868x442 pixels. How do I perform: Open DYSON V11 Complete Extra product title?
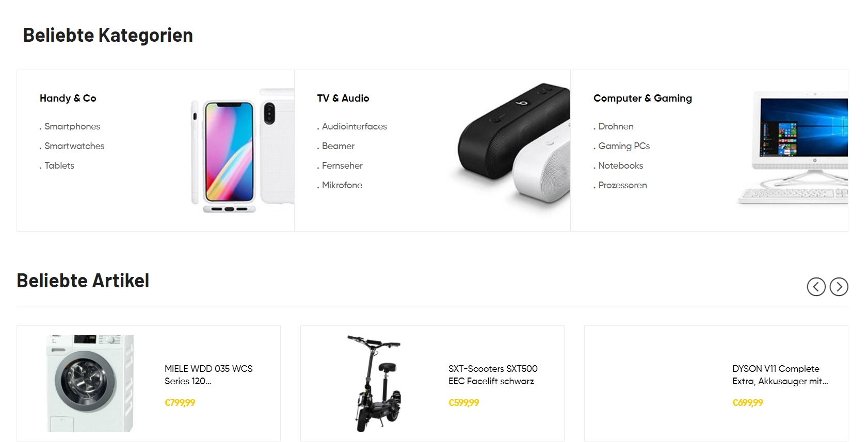pos(780,375)
